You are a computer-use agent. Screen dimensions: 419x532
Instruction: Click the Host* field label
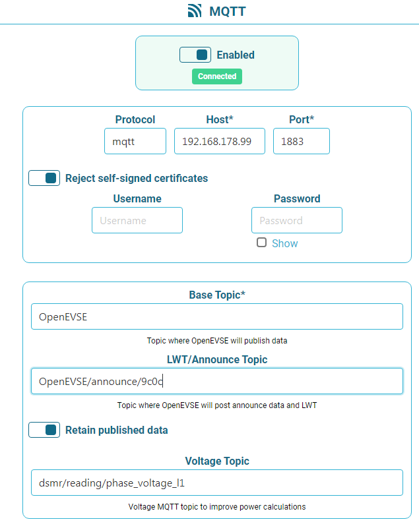[x=219, y=119]
